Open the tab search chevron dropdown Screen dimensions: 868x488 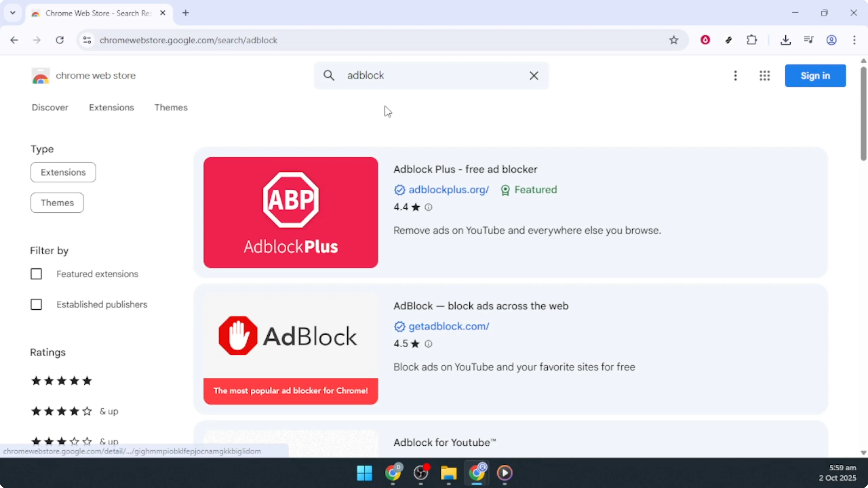pyautogui.click(x=13, y=13)
